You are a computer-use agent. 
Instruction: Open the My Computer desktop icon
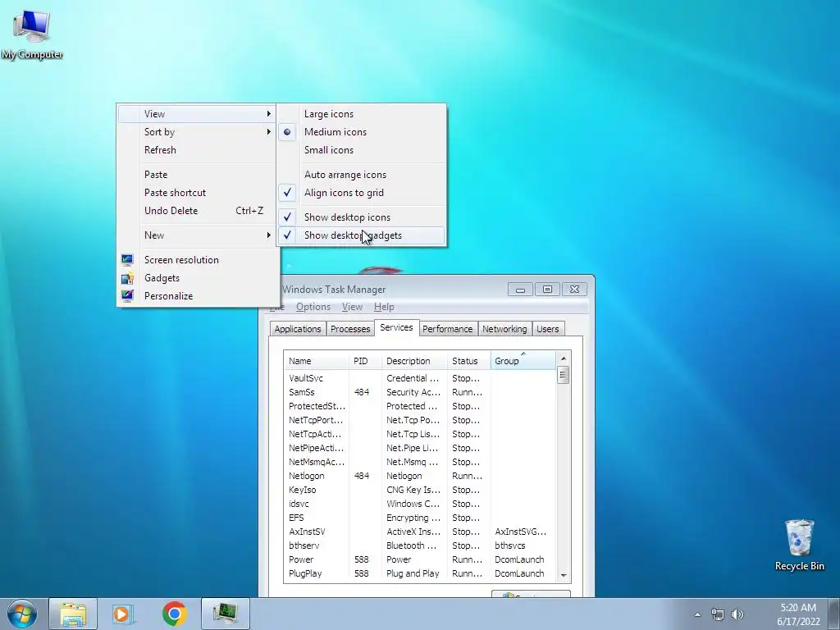click(x=32, y=33)
